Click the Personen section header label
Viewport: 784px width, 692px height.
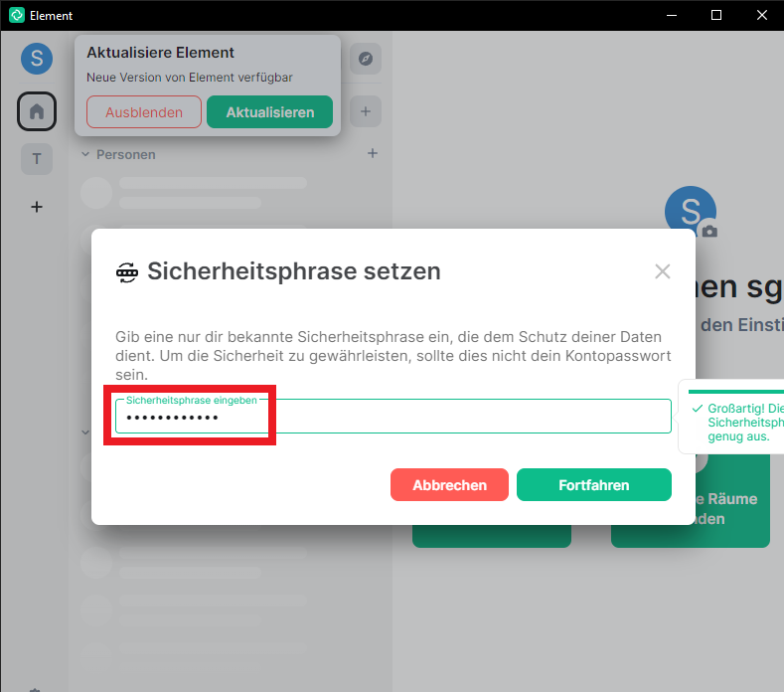[x=126, y=155]
